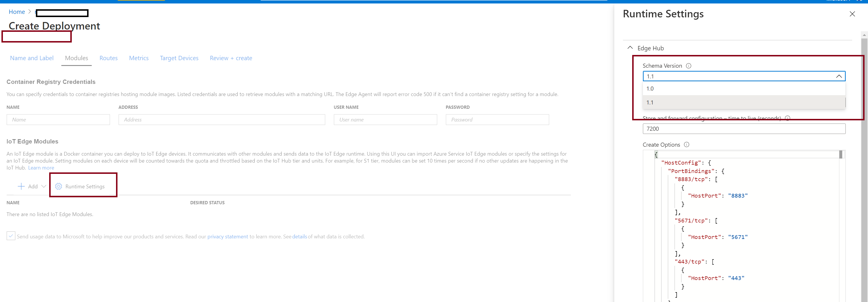Open the Target Devices tab
The height and width of the screenshot is (302, 868).
click(x=179, y=58)
